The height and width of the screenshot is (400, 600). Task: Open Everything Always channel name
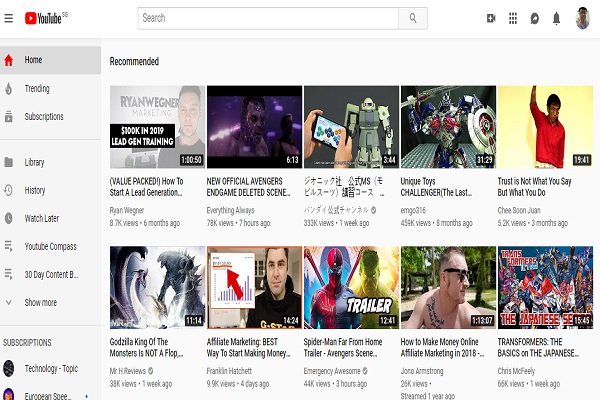(x=230, y=210)
